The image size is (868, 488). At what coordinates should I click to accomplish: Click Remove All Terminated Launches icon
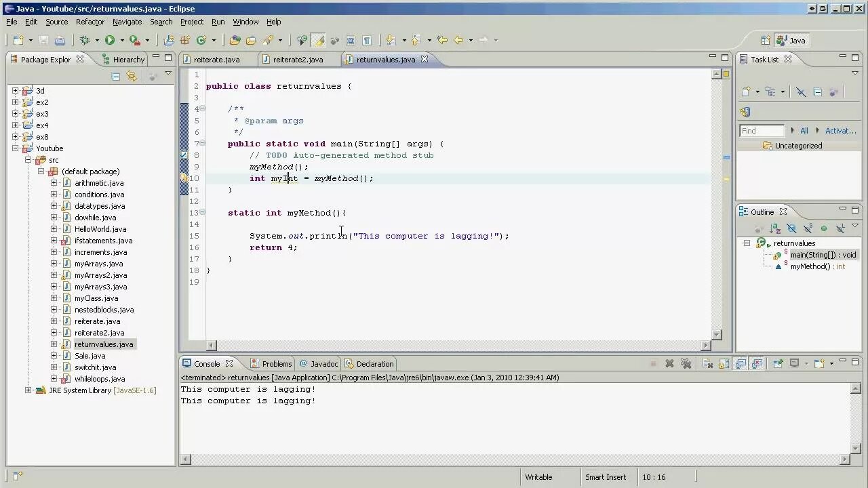pos(686,364)
